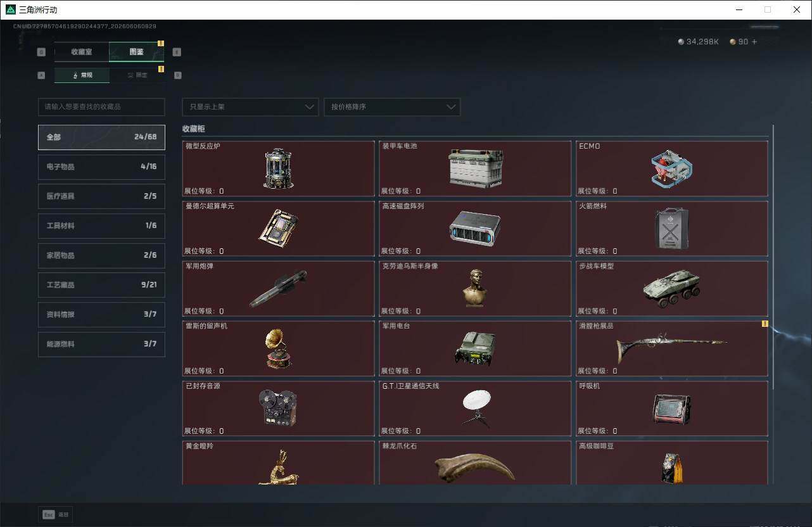This screenshot has height=527, width=812.
Task: Click the alert badge on 图鉴 tab
Action: click(161, 44)
